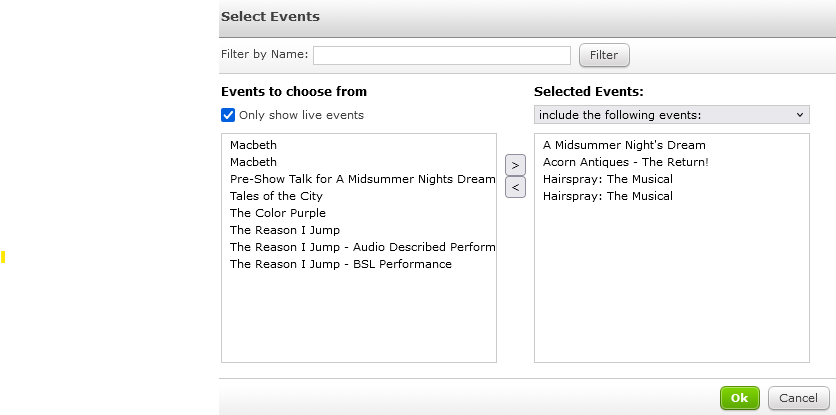
Task: Uncheck Only show live events checkbox
Action: (228, 115)
